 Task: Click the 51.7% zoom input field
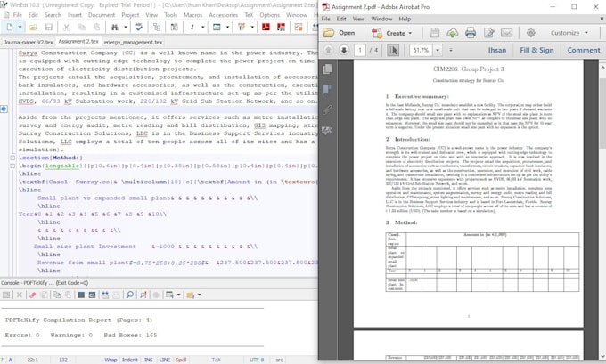pyautogui.click(x=421, y=50)
